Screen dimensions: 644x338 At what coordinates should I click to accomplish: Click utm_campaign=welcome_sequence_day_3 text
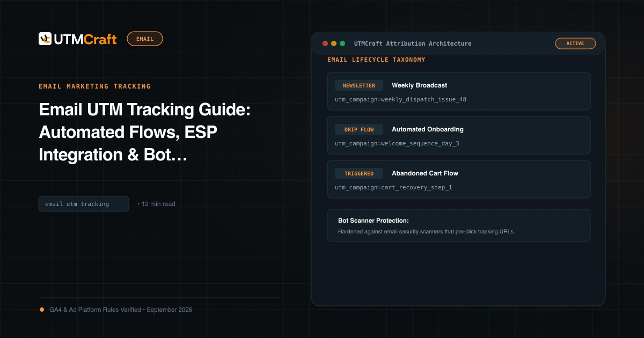[x=397, y=143]
